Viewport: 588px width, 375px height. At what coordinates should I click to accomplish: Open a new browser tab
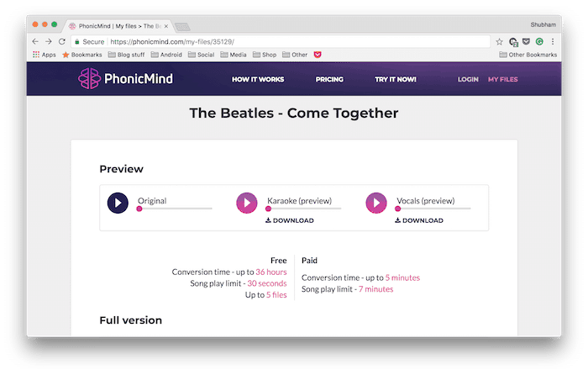click(x=182, y=27)
